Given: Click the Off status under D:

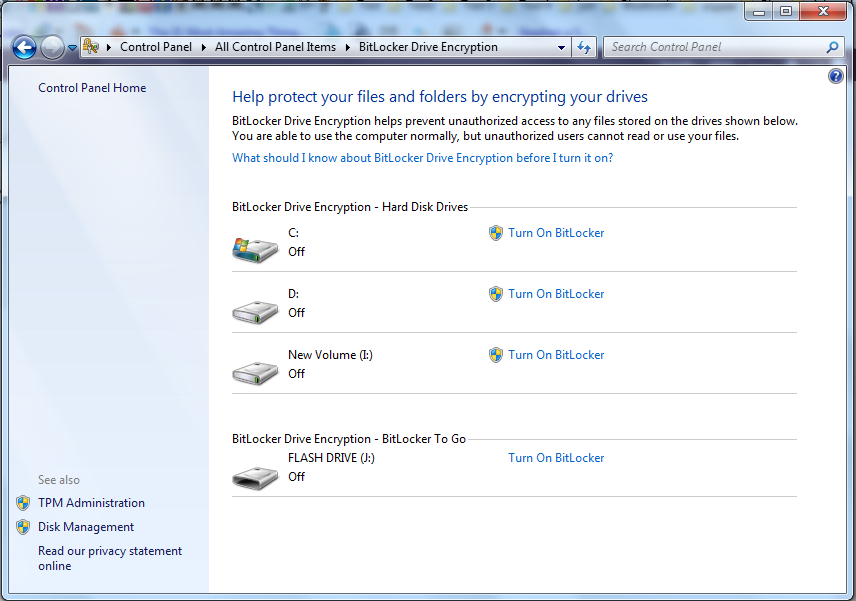Looking at the screenshot, I should [296, 313].
